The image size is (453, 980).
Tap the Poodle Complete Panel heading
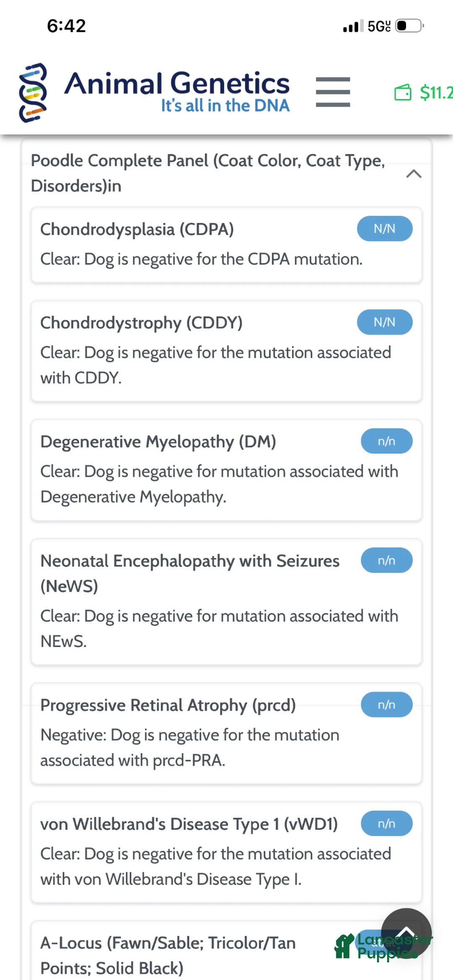tap(208, 173)
